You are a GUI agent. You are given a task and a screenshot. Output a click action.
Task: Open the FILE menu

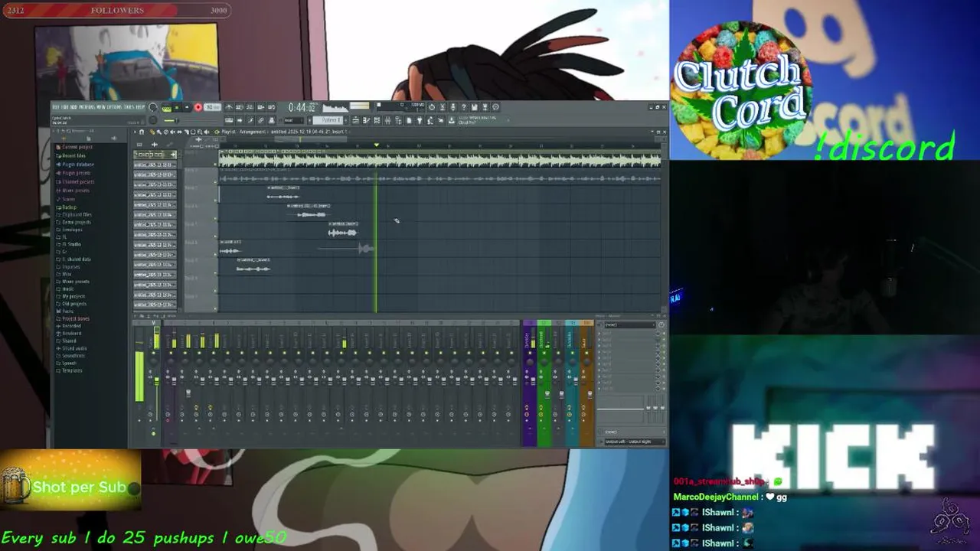[55, 106]
